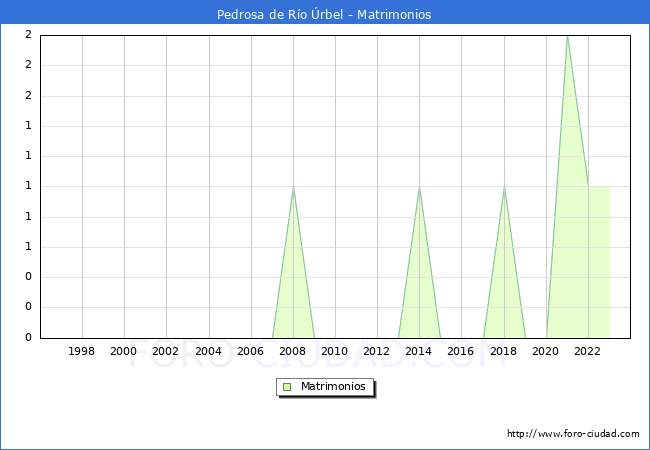Select the 2000 x-axis label
Image resolution: width=650 pixels, height=450 pixels.
124,351
